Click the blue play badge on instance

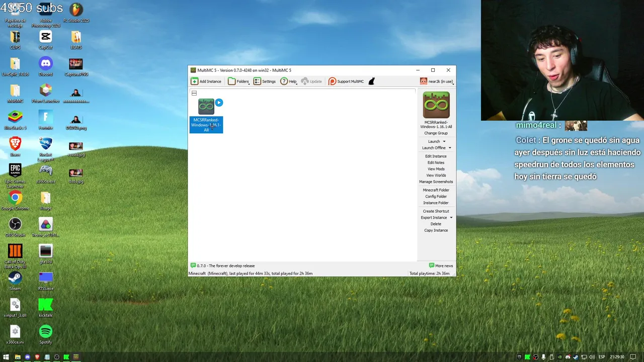tap(219, 103)
